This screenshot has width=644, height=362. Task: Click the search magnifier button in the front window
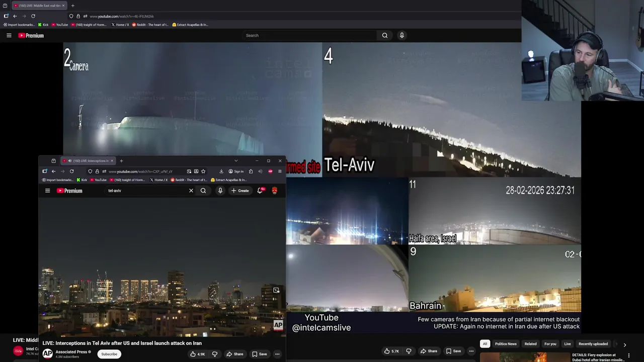(x=203, y=191)
